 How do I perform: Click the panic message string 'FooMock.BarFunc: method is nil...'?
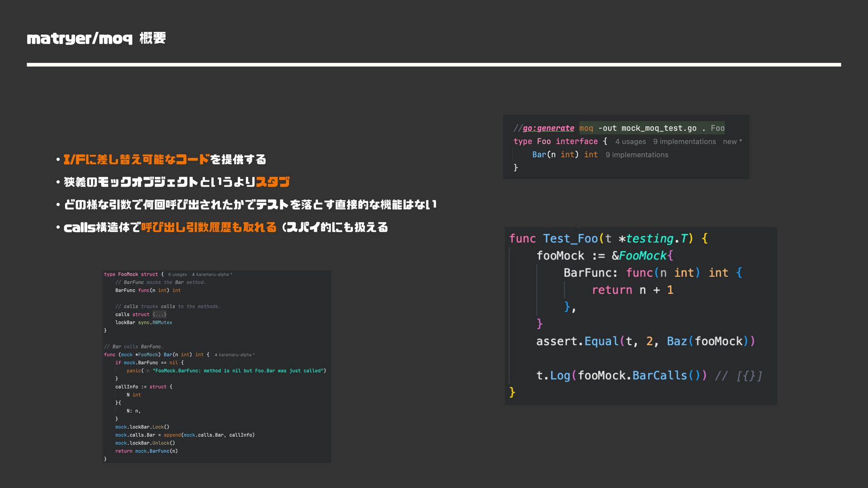click(238, 371)
